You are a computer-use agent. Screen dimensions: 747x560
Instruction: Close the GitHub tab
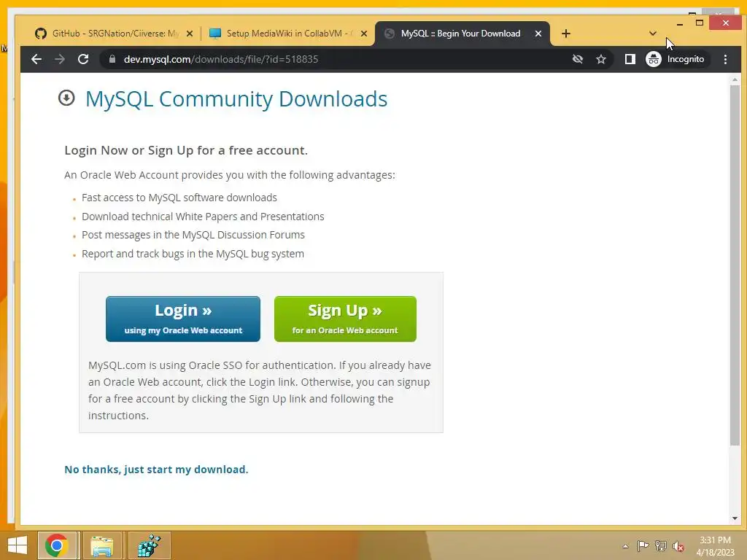[x=189, y=34]
